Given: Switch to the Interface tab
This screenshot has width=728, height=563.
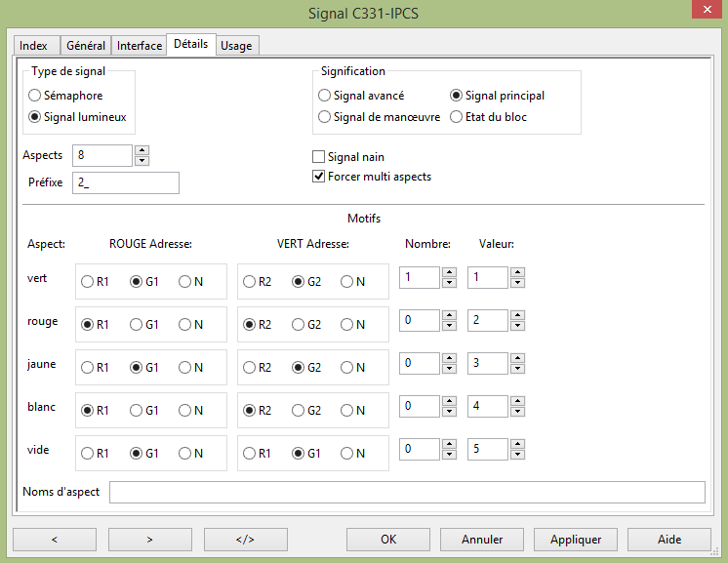Looking at the screenshot, I should click(x=140, y=46).
